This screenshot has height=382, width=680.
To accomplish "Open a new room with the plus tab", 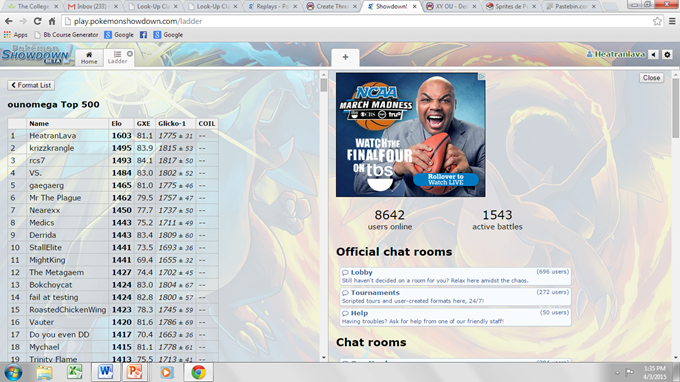I will pyautogui.click(x=345, y=57).
